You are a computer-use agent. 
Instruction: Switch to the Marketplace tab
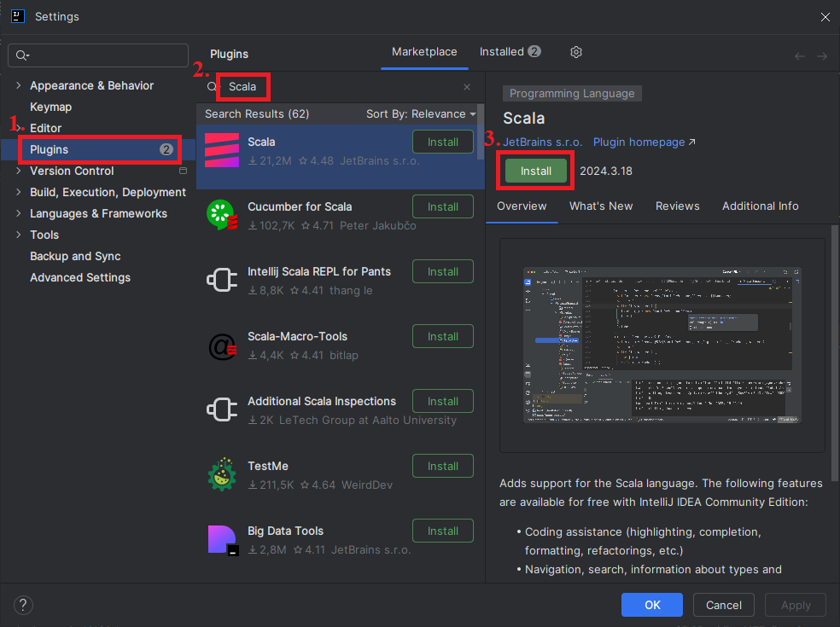point(424,52)
